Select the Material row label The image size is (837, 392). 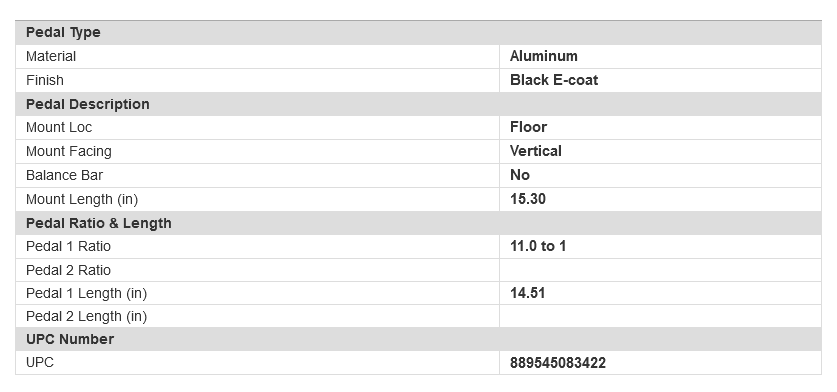click(51, 56)
